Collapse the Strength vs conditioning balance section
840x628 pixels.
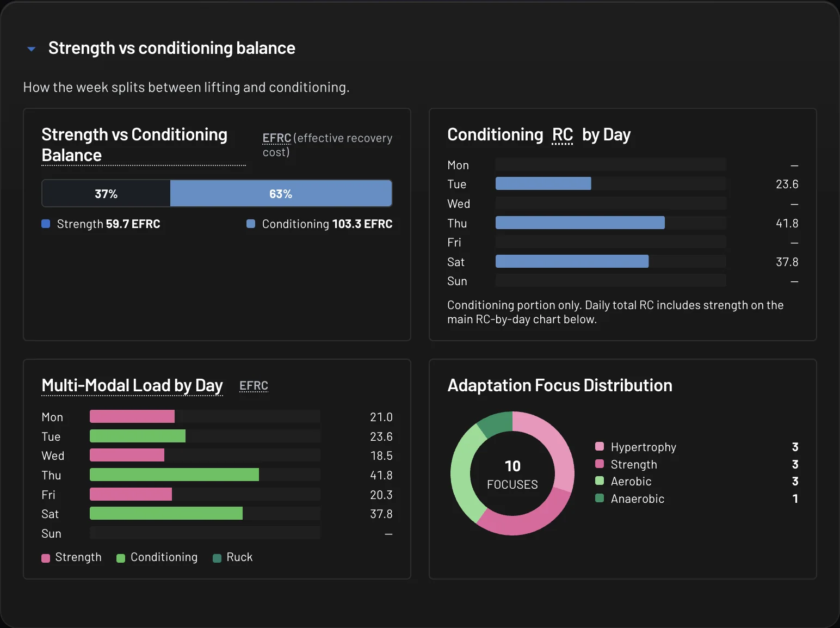click(x=32, y=49)
